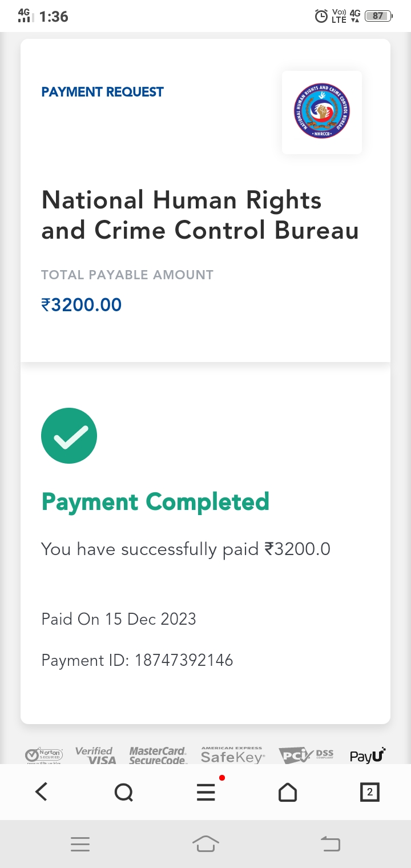Tap the Android recent apps button
This screenshot has height=868, width=411.
(x=80, y=844)
